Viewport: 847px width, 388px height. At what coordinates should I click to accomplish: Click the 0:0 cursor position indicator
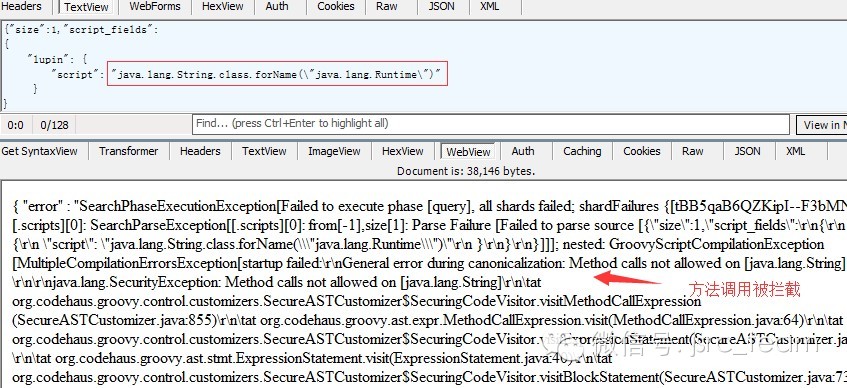[16, 125]
